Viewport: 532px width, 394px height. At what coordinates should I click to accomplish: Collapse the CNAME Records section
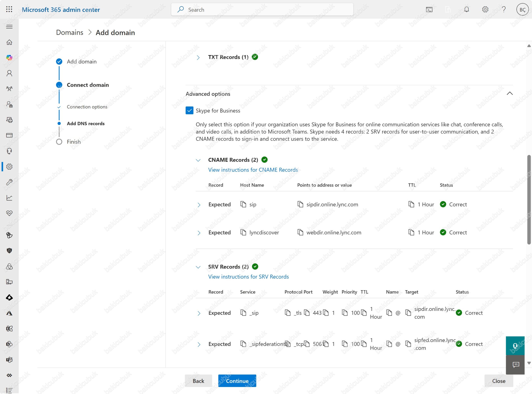198,160
